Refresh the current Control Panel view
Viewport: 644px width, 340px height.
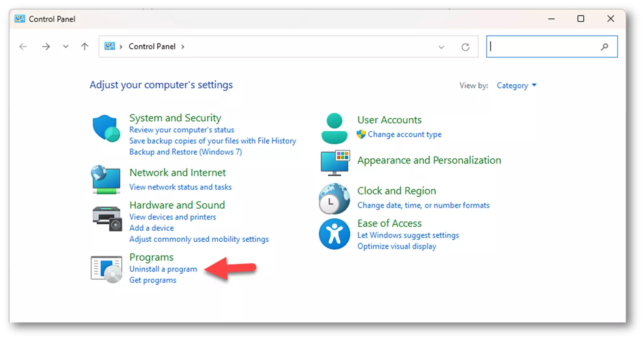coord(466,46)
